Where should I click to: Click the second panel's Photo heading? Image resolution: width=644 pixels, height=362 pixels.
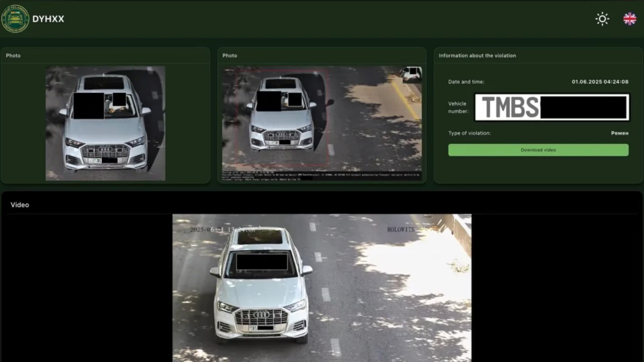pos(230,56)
